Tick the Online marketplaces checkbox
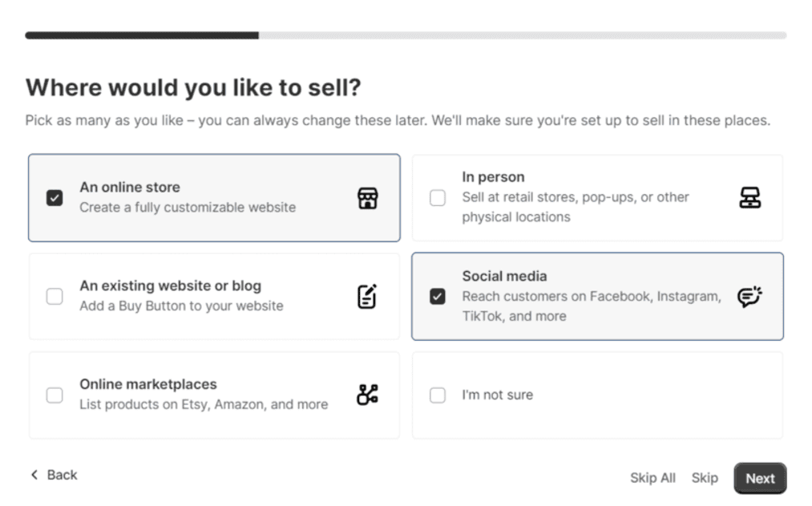The width and height of the screenshot is (812, 506). (x=55, y=395)
